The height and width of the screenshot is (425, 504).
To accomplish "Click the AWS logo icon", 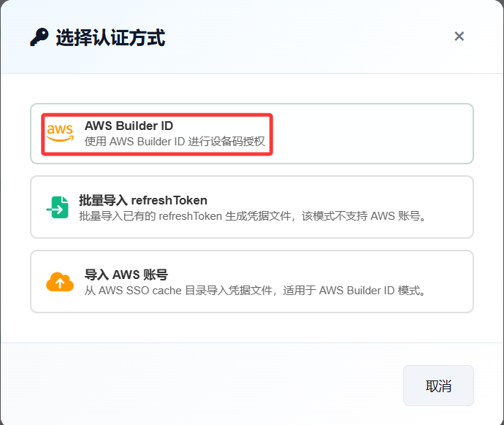I will [x=60, y=133].
